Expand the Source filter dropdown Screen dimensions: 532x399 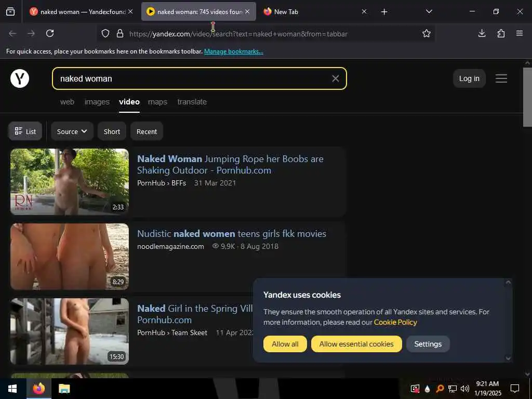(72, 131)
